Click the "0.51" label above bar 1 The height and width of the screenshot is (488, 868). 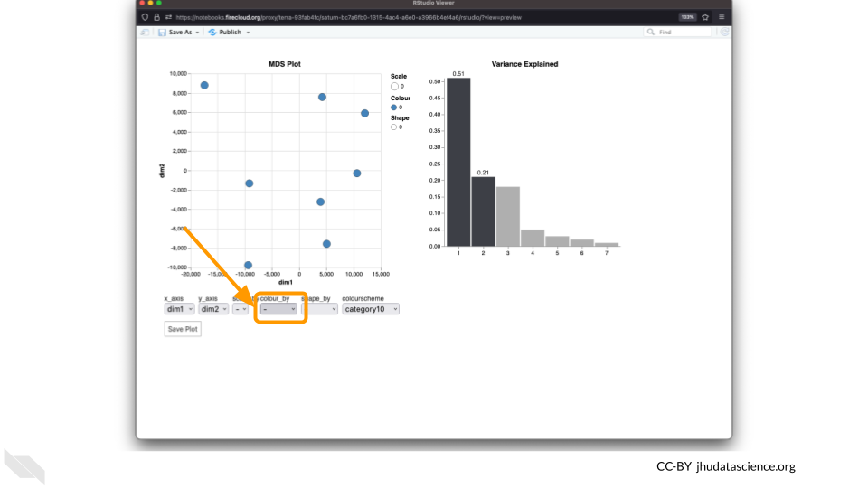click(x=458, y=73)
